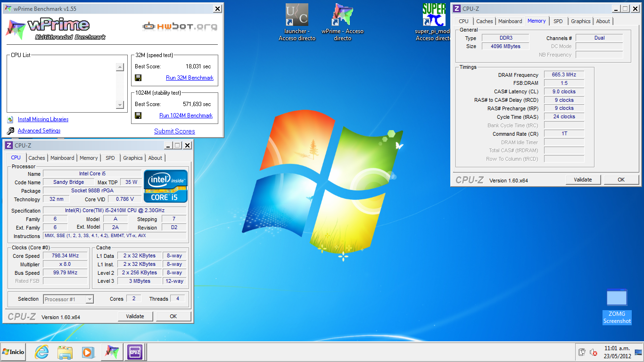
Task: Switch to CPU-Z via taskbar icon
Action: click(x=134, y=352)
